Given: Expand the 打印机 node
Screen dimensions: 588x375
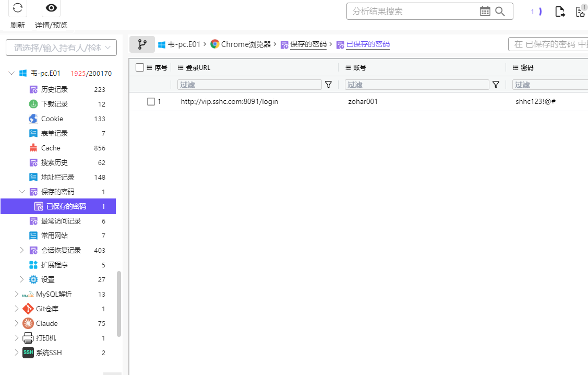Looking at the screenshot, I should [17, 338].
